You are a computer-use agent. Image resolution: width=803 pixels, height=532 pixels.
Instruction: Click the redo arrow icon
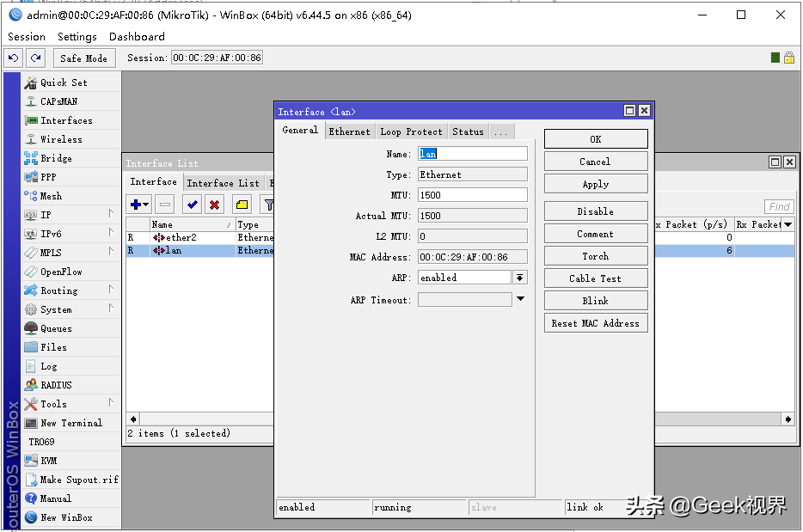pos(35,58)
